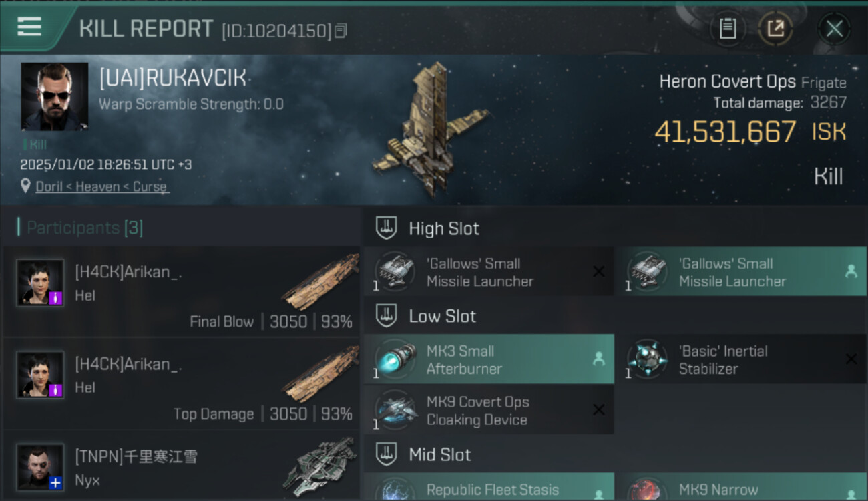View the Top Damage Arikan_ entry

tap(182, 385)
